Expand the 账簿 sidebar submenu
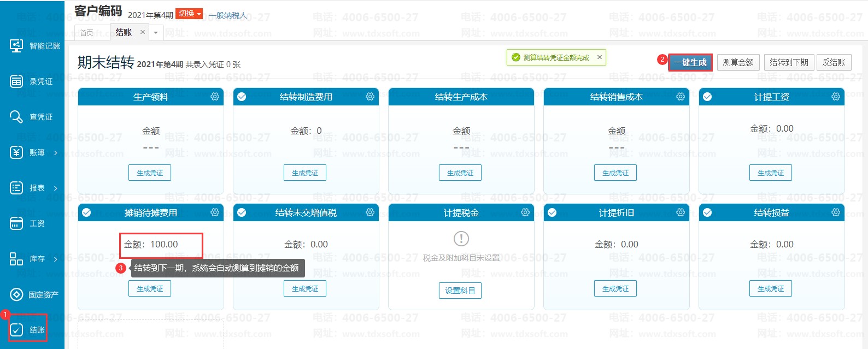Viewport: 868px width, 349px height. (55, 153)
